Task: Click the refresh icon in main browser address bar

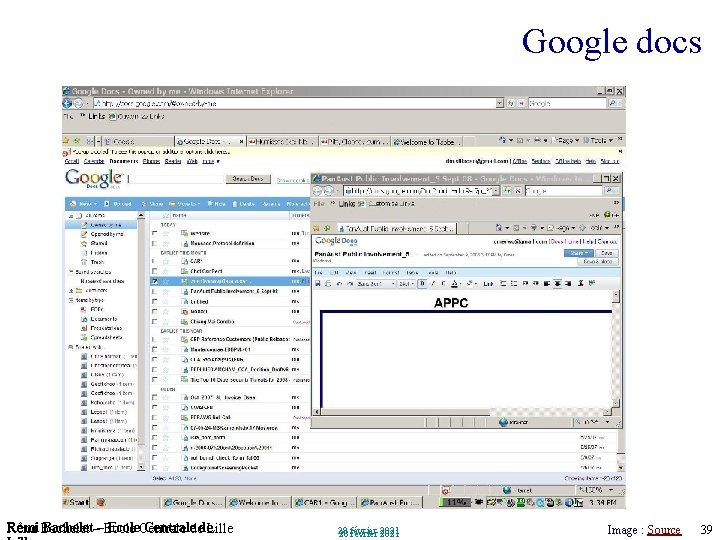Action: click(510, 104)
